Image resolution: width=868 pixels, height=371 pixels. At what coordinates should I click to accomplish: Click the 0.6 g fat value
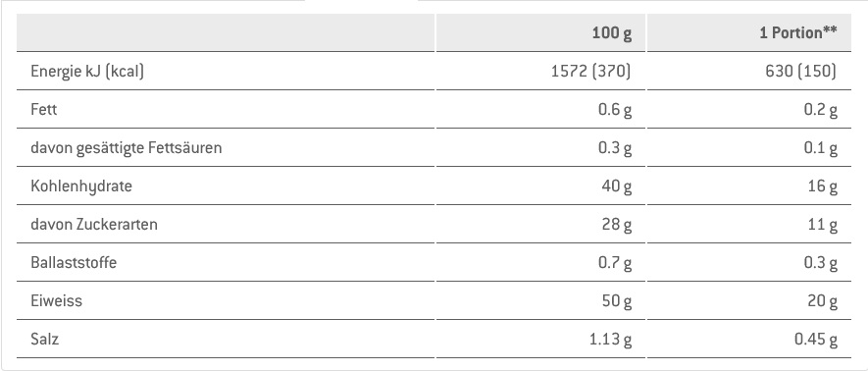(615, 110)
